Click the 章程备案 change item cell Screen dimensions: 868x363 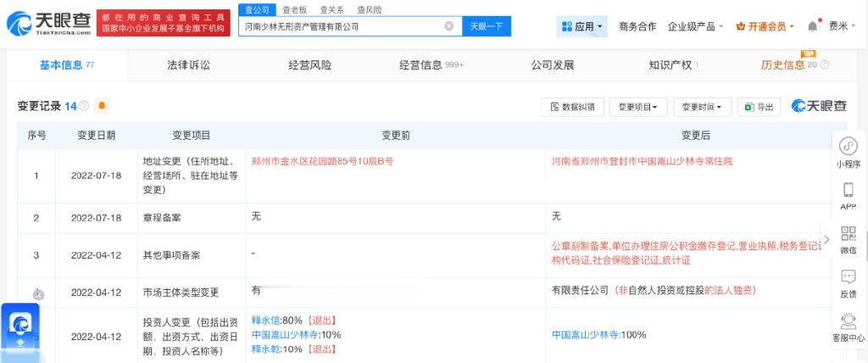pos(192,218)
